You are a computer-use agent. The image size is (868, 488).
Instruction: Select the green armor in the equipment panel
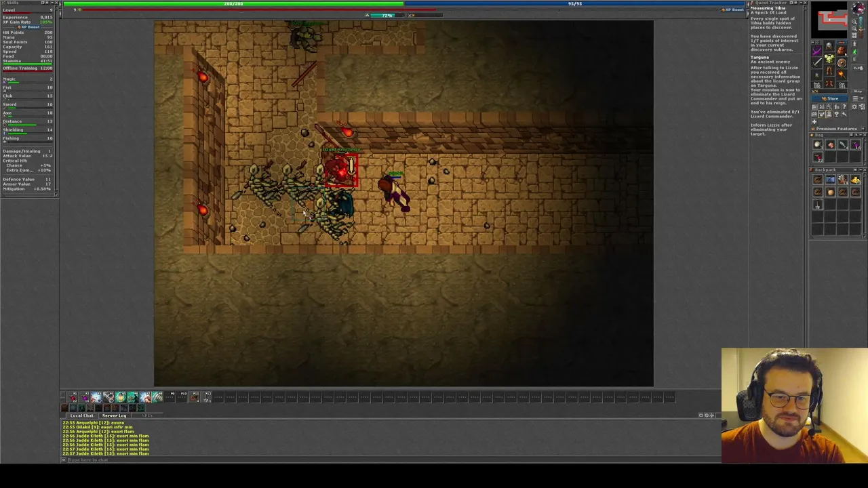click(x=829, y=58)
